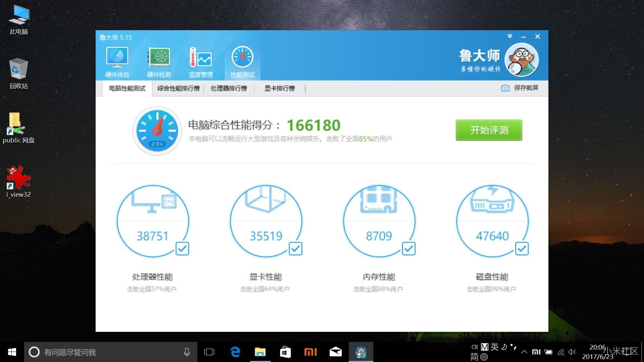This screenshot has height=362, width=644.
Task: Click the speedometer gauge icon showing 234
Action: [x=157, y=131]
